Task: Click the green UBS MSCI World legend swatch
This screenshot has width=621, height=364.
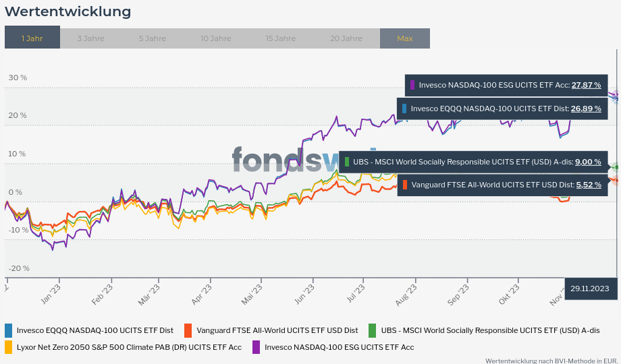Action: click(x=373, y=330)
